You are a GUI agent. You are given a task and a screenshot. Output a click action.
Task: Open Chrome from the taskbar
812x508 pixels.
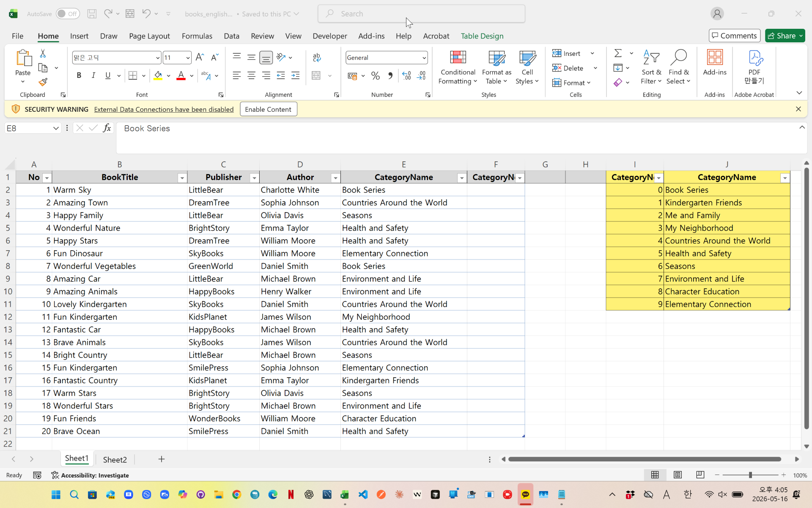237,494
